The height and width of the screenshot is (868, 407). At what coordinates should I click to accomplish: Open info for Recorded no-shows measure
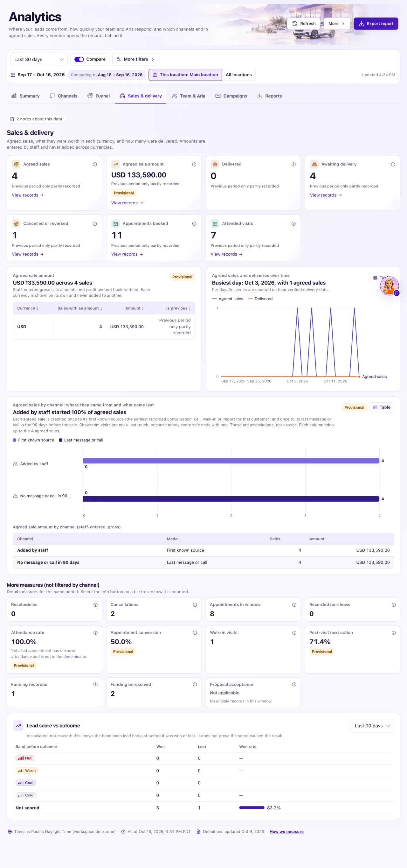(x=393, y=605)
